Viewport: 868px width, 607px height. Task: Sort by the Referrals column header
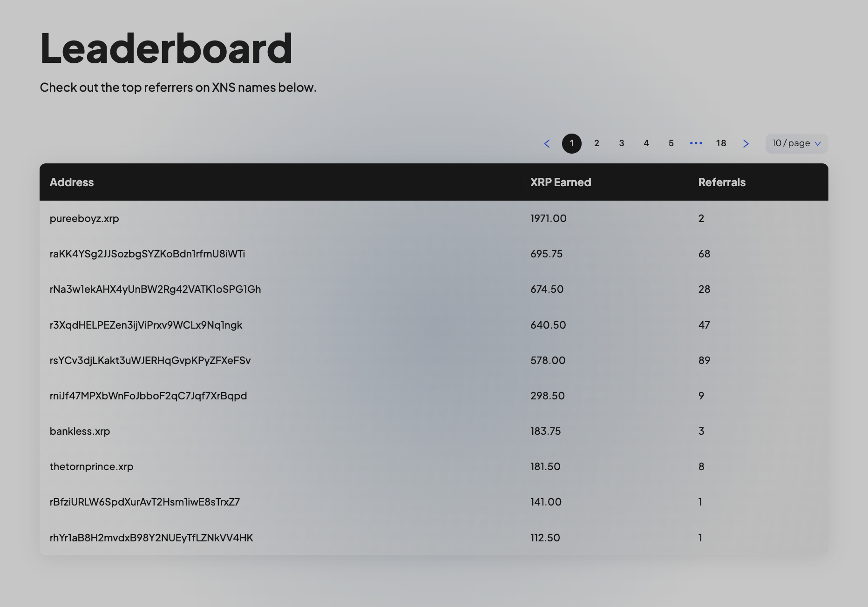coord(721,182)
